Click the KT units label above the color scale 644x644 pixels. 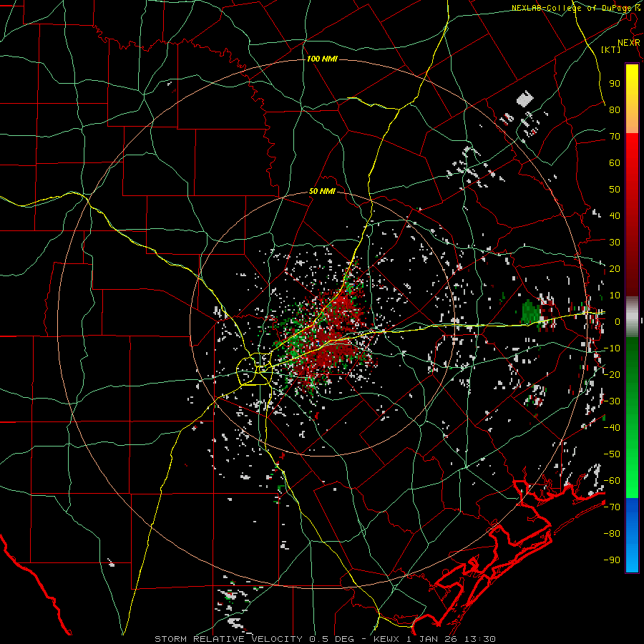611,49
